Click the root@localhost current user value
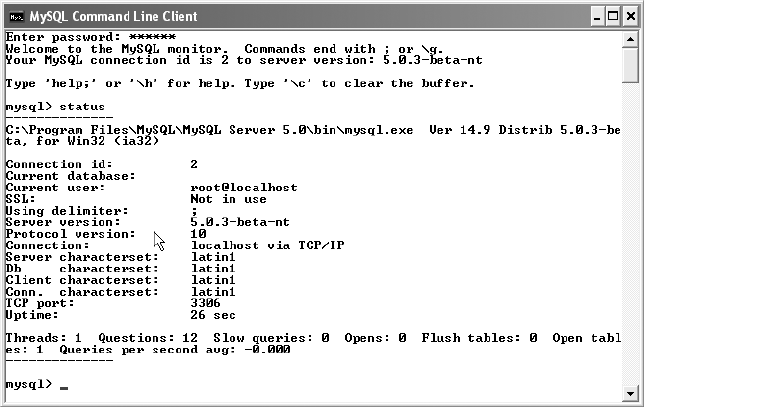Image resolution: width=765 pixels, height=407 pixels. click(x=244, y=187)
